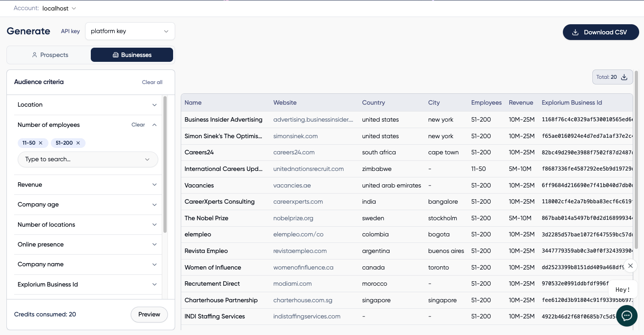
Task: Open the indistaffingservices.com link
Action: (307, 316)
